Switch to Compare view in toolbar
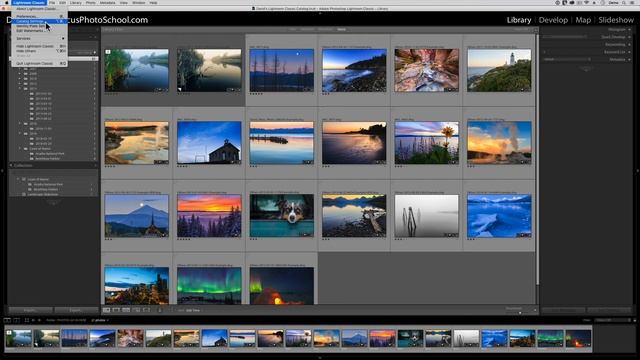This screenshot has height=360, width=640. coord(126,310)
